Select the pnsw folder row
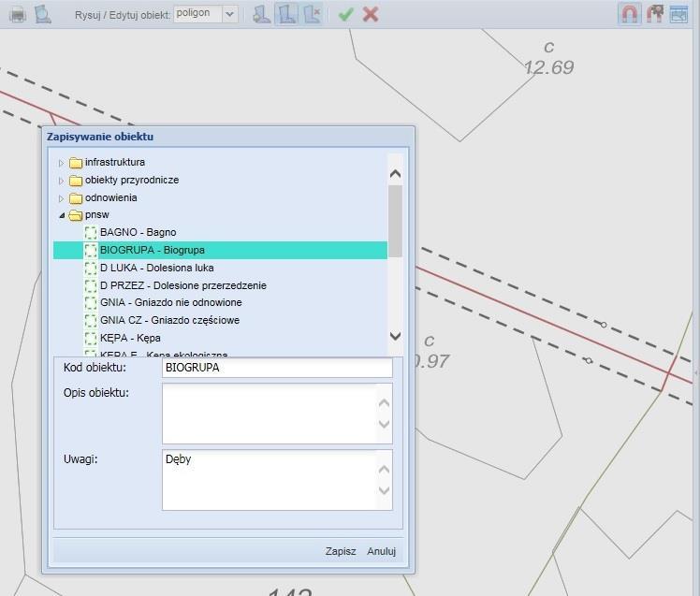The image size is (700, 596). click(220, 215)
